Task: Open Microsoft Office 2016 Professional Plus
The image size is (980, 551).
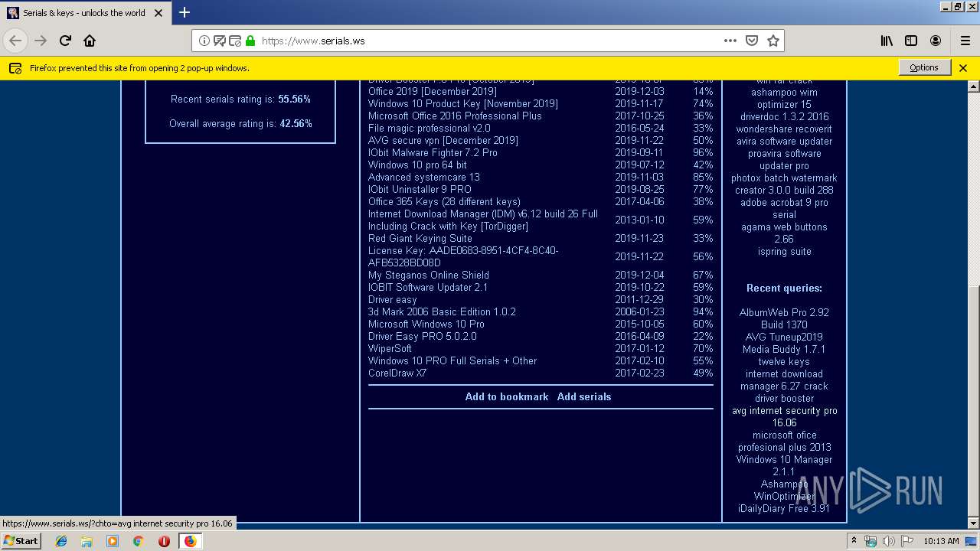Action: 455,116
